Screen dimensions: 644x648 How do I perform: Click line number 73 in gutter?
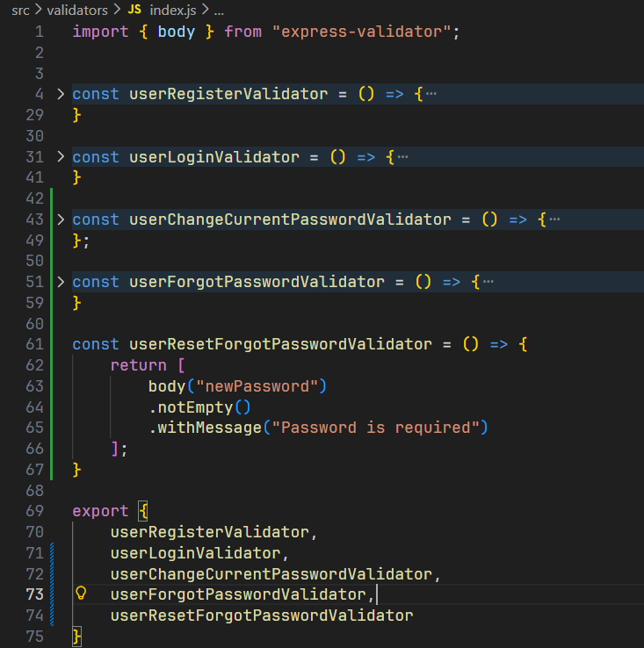35,594
